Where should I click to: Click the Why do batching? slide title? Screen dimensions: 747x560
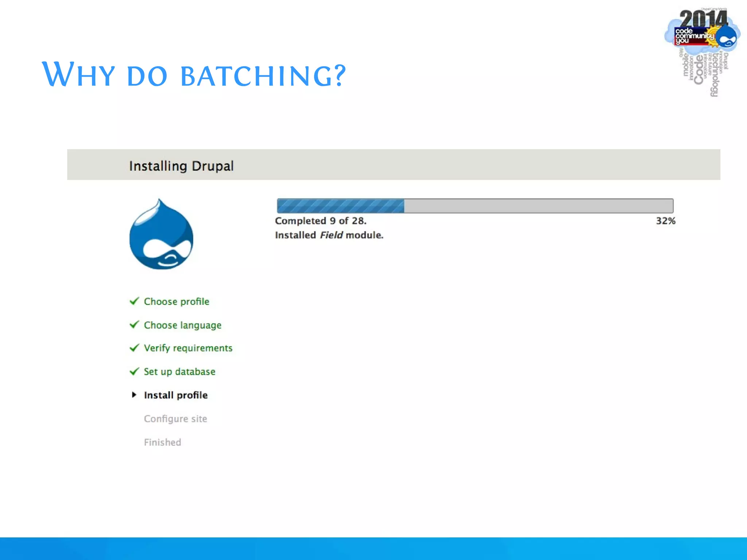[x=194, y=74]
